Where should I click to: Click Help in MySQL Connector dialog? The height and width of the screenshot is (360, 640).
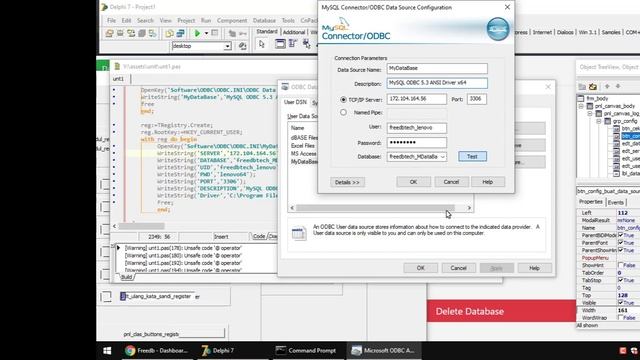click(x=488, y=182)
